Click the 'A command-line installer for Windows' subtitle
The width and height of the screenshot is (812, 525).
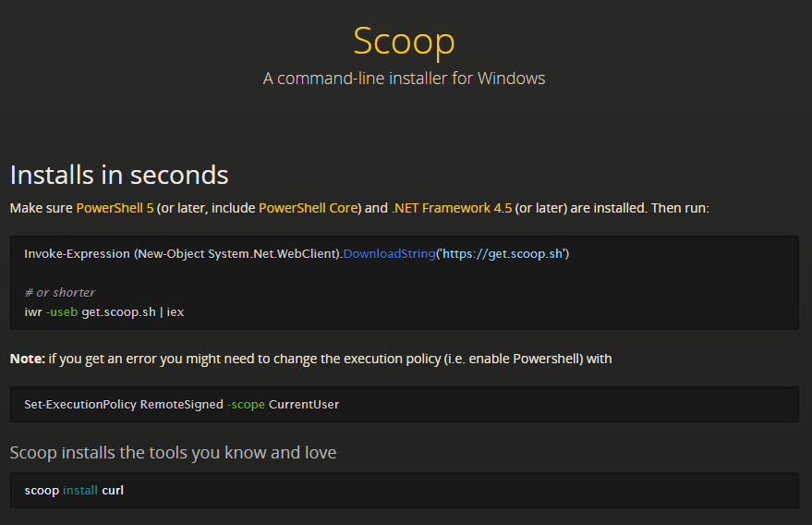(404, 79)
